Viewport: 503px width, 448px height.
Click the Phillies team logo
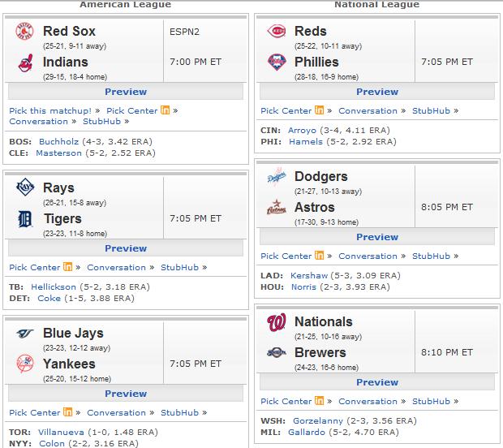[277, 62]
